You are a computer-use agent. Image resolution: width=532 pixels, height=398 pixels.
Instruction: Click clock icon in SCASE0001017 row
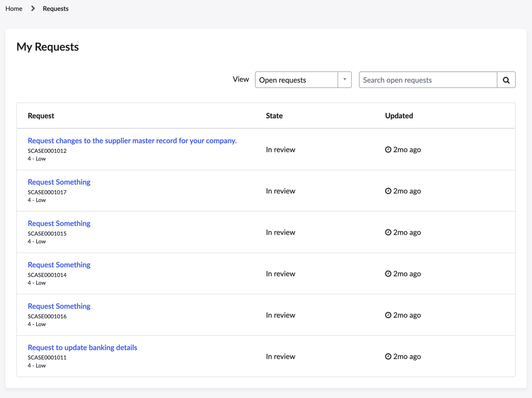tap(388, 191)
